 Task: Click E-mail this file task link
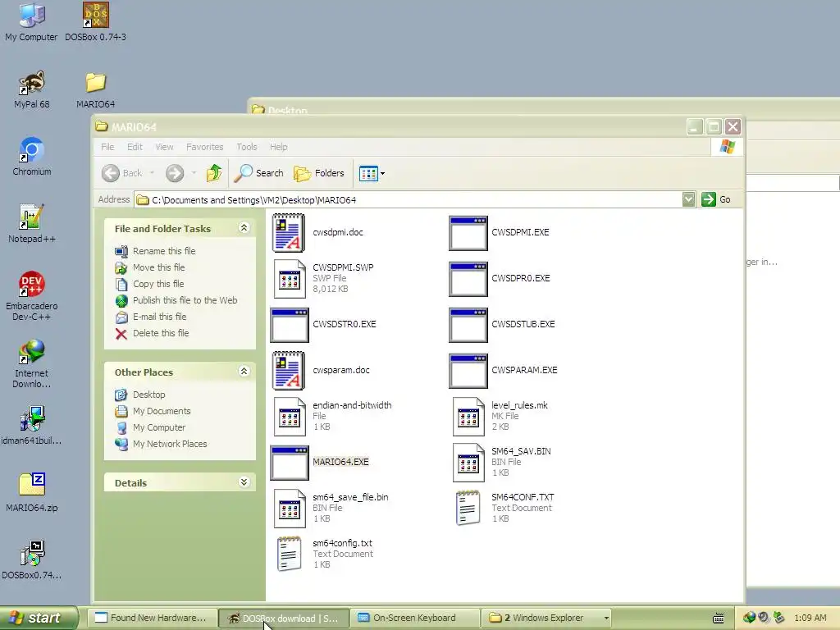[160, 317]
